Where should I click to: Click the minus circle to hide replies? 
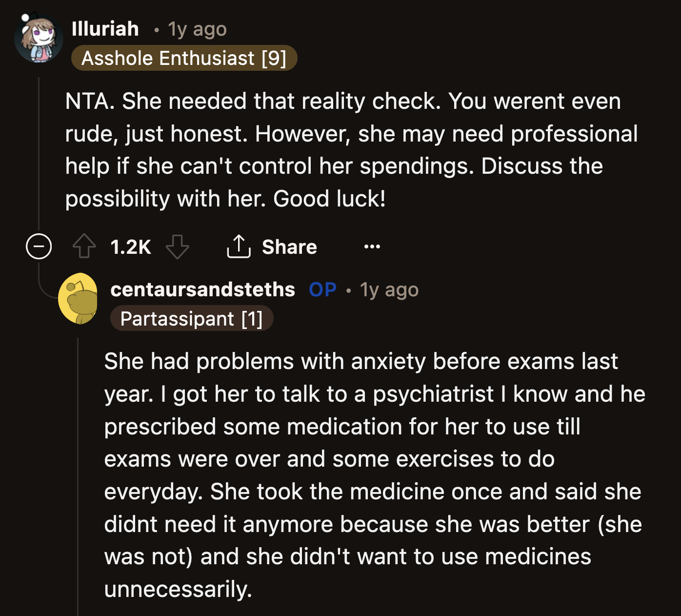click(x=39, y=246)
